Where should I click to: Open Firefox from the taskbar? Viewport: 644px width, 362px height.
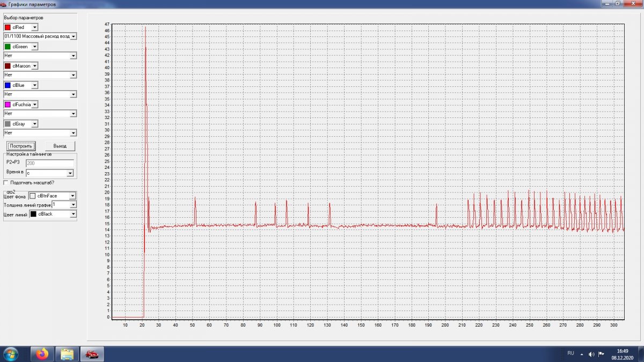(x=42, y=354)
